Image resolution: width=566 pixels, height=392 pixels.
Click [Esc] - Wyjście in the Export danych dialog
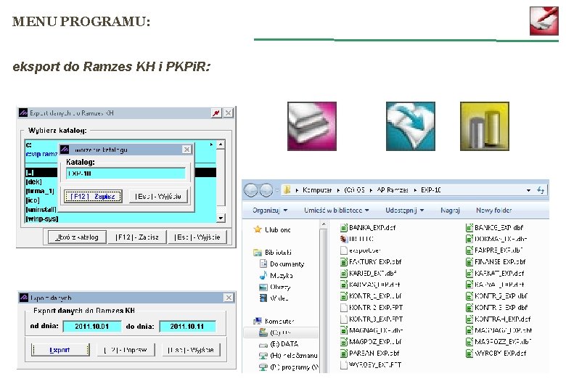click(191, 350)
